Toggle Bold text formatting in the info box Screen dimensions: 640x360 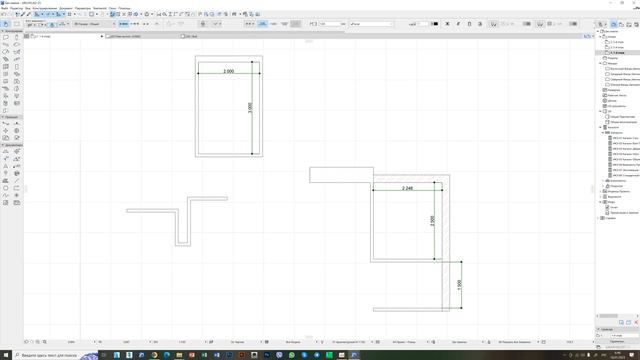447,24
